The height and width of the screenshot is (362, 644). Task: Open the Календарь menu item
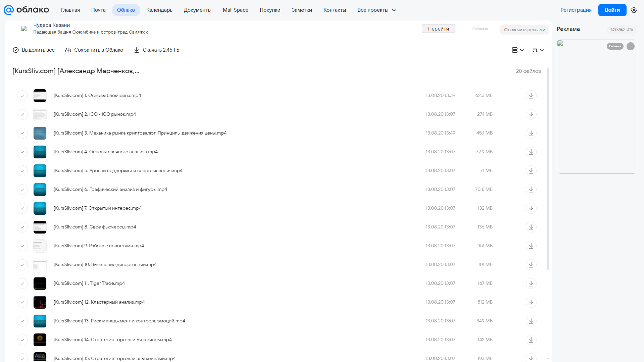[159, 10]
